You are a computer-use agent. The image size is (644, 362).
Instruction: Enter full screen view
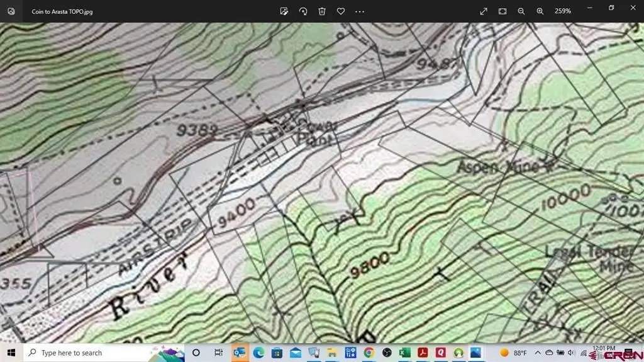coord(484,11)
